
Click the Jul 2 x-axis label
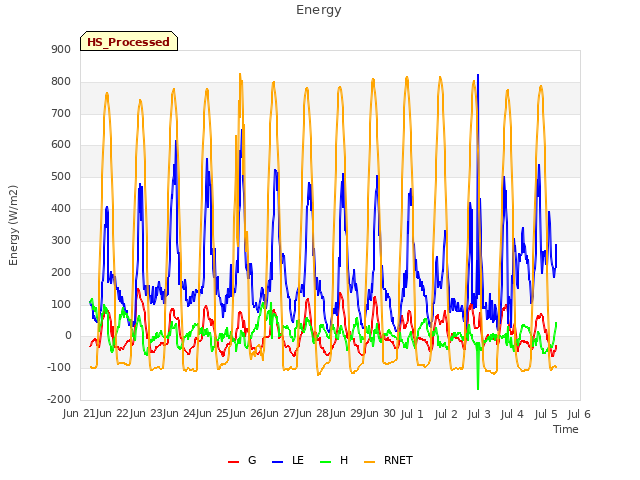click(x=446, y=415)
